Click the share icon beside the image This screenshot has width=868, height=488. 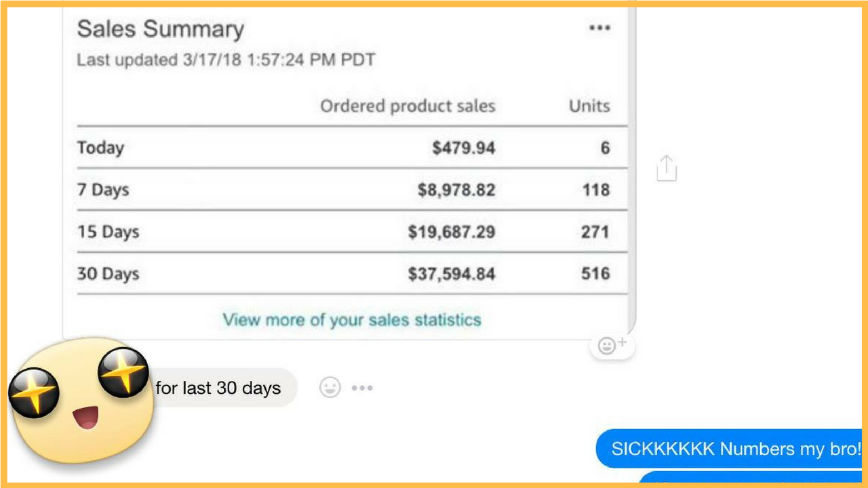pos(667,168)
